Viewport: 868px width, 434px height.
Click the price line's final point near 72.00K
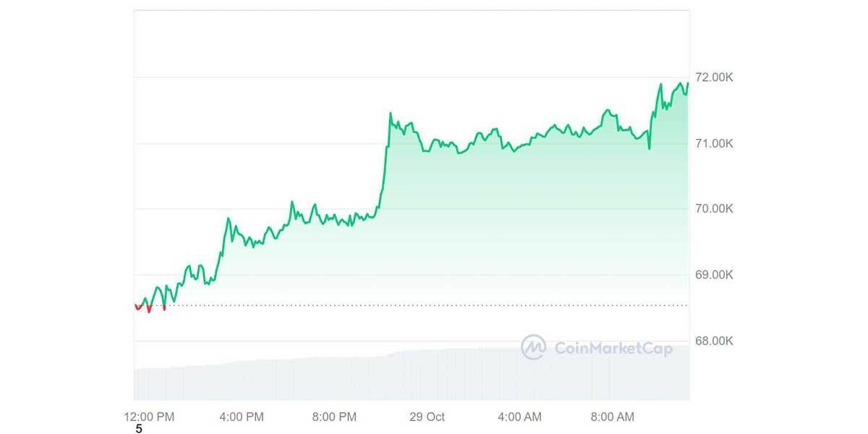(688, 83)
